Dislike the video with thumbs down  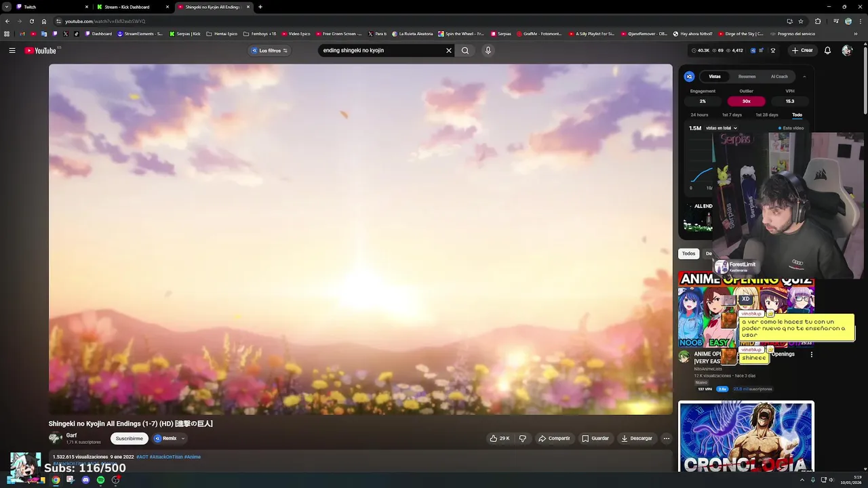pyautogui.click(x=522, y=439)
